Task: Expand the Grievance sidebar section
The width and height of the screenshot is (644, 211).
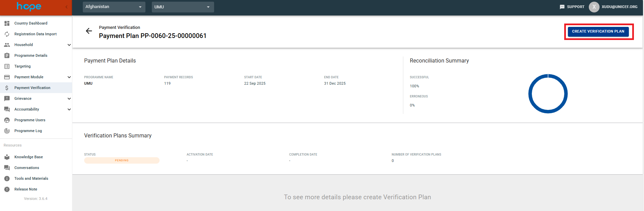Action: click(x=69, y=98)
